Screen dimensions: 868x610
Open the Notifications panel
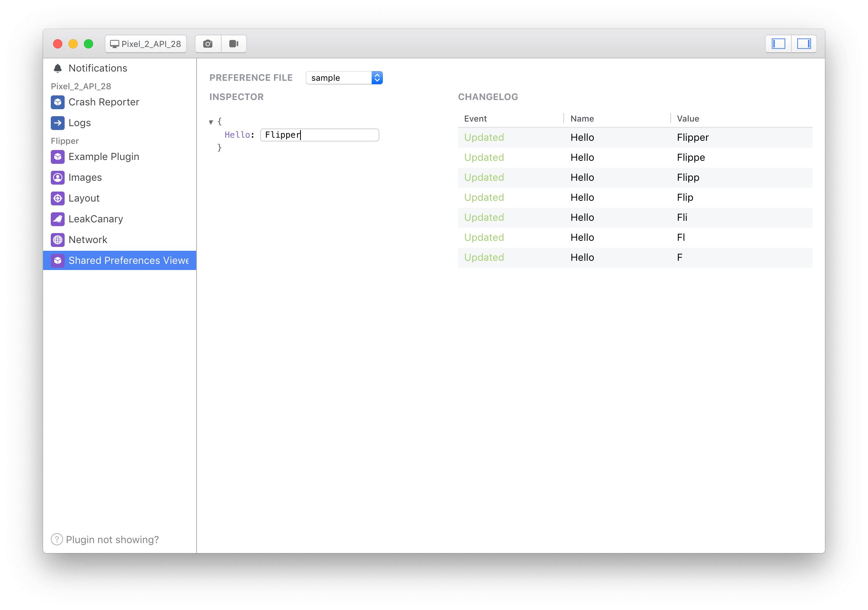point(98,68)
